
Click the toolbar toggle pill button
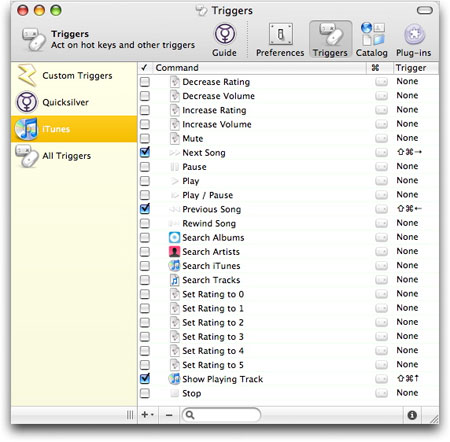(425, 11)
